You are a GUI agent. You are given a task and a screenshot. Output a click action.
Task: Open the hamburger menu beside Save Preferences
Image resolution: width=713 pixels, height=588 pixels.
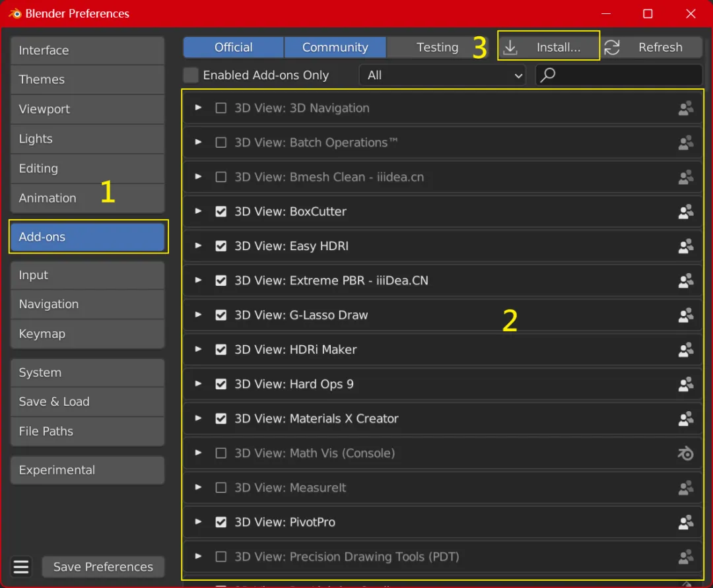pos(21,567)
